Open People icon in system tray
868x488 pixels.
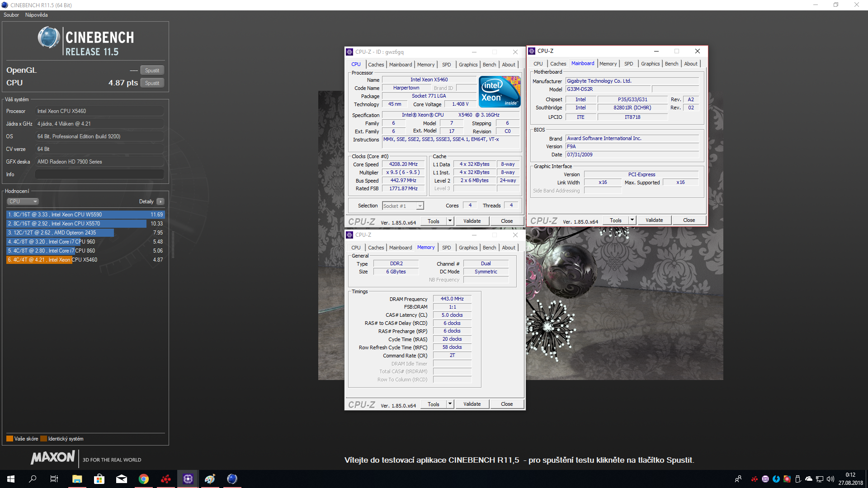(x=738, y=479)
